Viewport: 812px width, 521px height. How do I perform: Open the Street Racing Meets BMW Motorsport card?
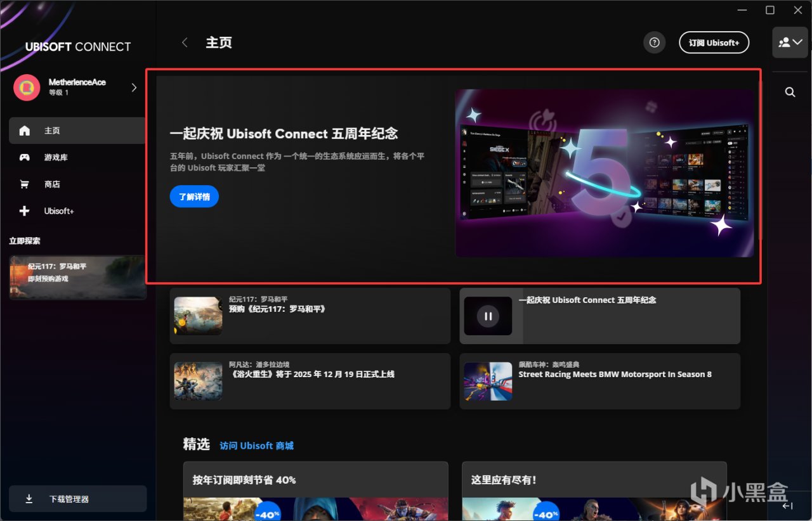(599, 381)
